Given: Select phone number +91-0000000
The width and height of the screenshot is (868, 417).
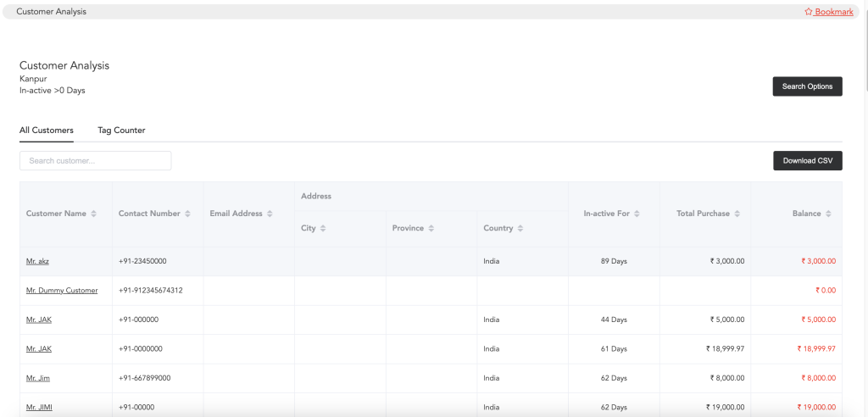Looking at the screenshot, I should click(x=141, y=349).
